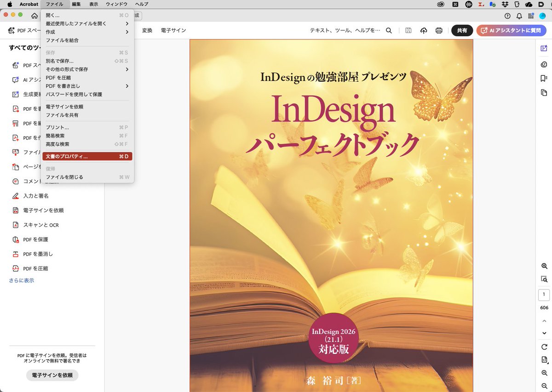Viewport: 552px width, 392px height.
Task: Open the help question mark icon
Action: (507, 16)
